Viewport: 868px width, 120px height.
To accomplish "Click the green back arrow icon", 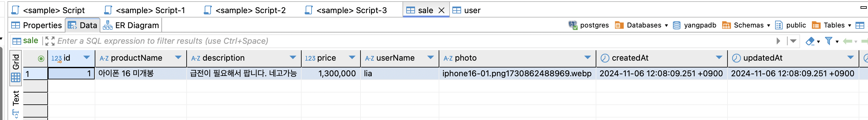I will 847,41.
